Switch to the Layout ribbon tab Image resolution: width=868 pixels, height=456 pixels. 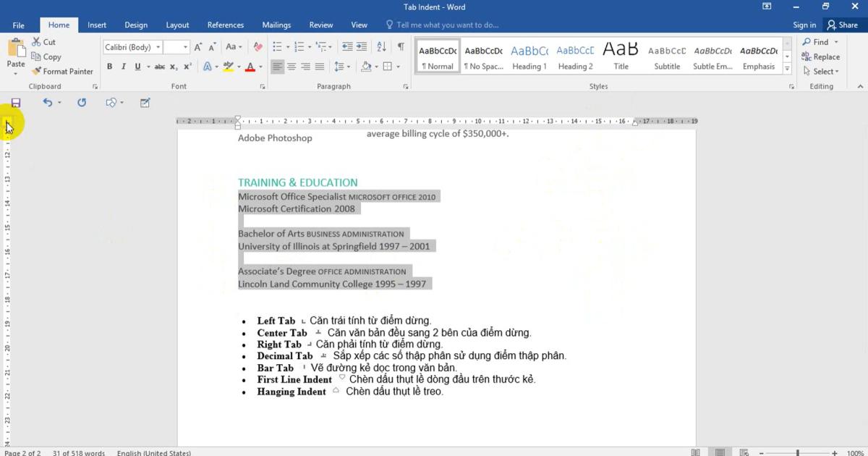click(x=177, y=25)
